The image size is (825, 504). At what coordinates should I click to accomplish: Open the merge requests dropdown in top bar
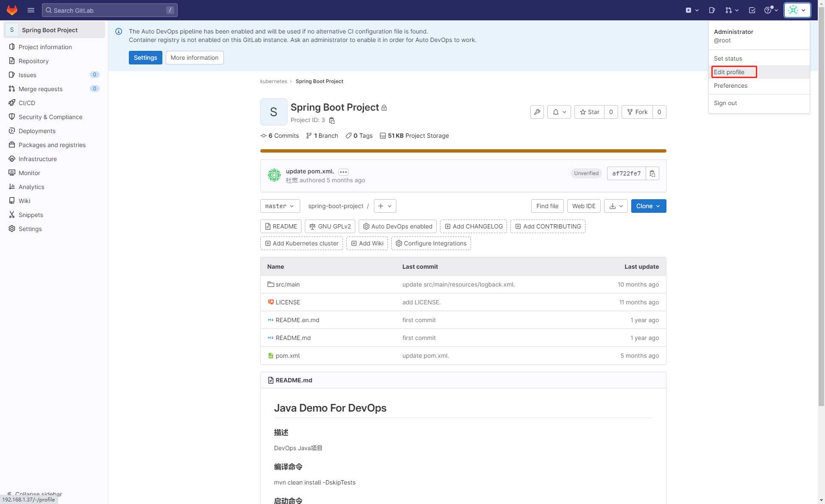tap(732, 10)
